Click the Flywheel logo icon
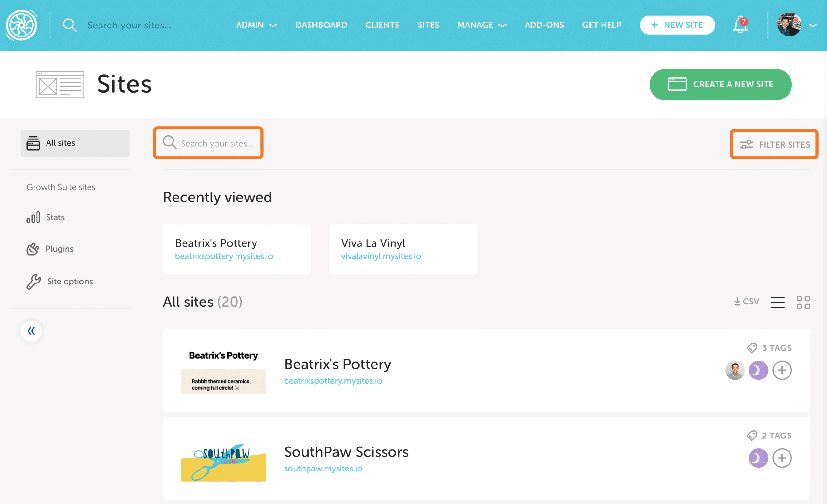The width and height of the screenshot is (827, 504). point(21,25)
